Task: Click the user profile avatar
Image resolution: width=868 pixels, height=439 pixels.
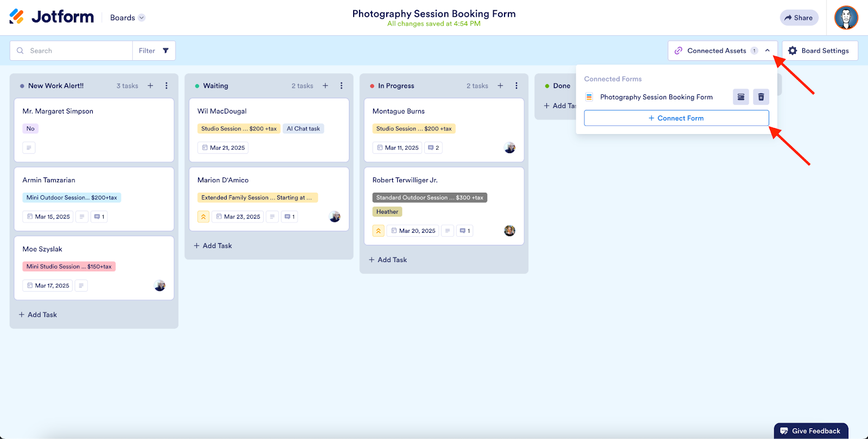Action: 846,17
